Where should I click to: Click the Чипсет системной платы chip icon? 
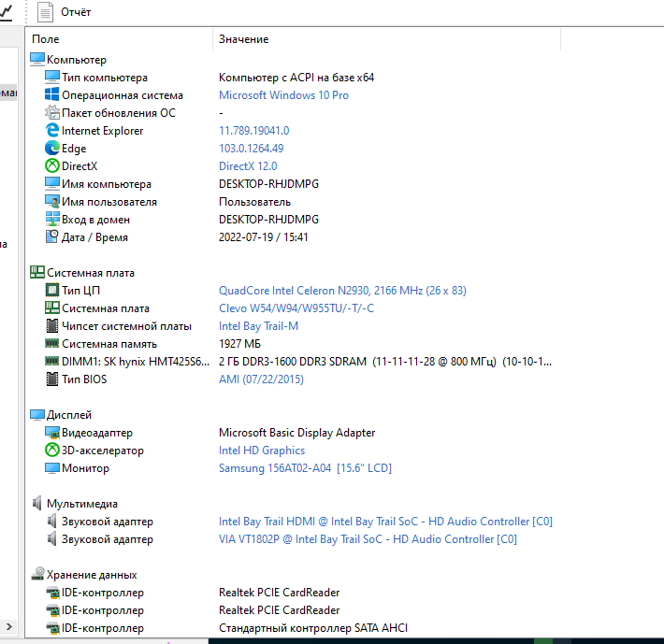pyautogui.click(x=52, y=326)
